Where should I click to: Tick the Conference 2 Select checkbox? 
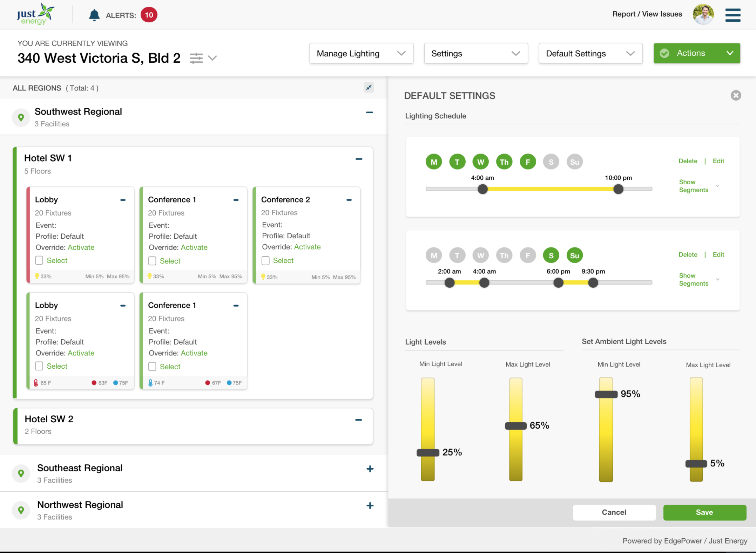(x=265, y=260)
